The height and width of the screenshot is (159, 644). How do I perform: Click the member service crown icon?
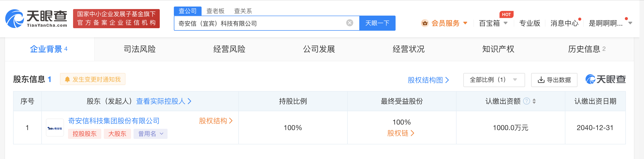pyautogui.click(x=425, y=23)
